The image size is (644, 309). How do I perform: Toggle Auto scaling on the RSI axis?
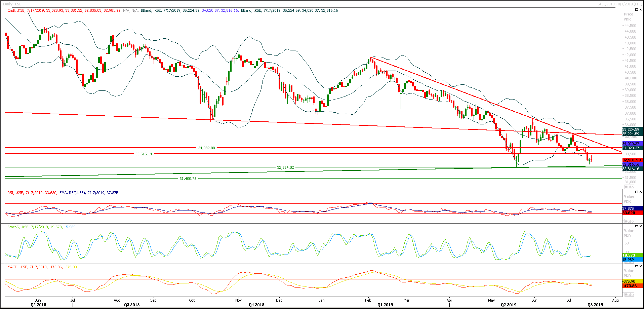coord(629,221)
